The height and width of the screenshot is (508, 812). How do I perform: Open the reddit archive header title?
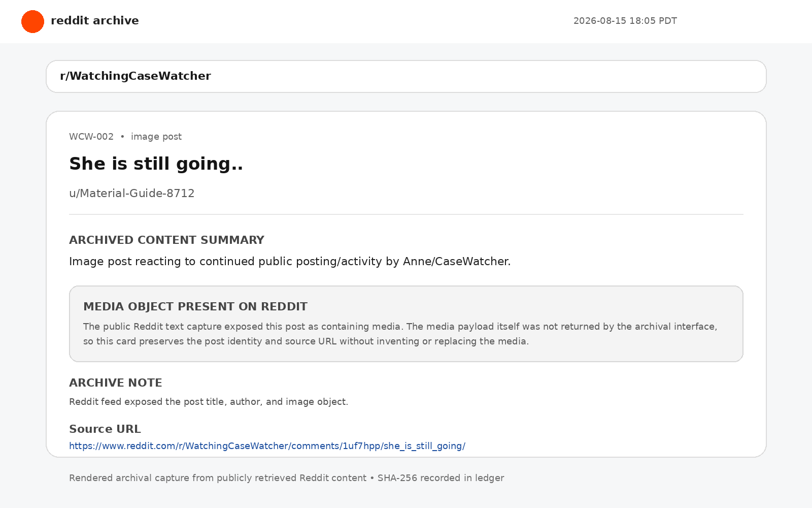(x=95, y=21)
